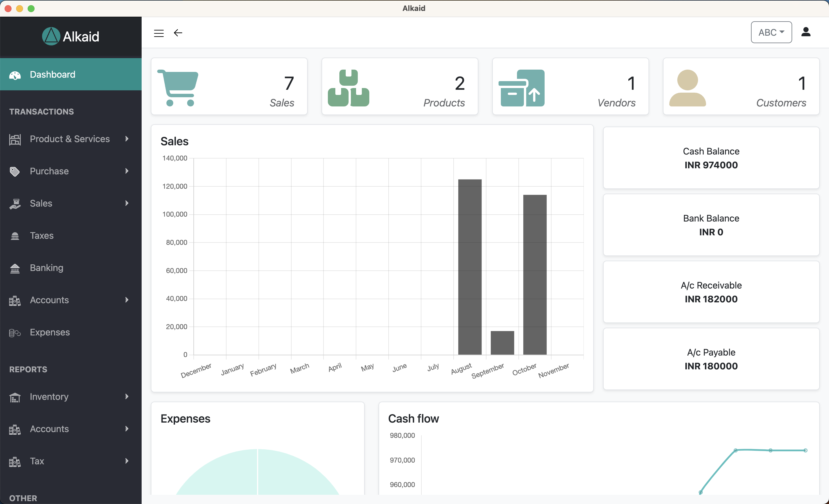The width and height of the screenshot is (829, 504).
Task: Click the TRANSACTIONS section label
Action: point(41,112)
